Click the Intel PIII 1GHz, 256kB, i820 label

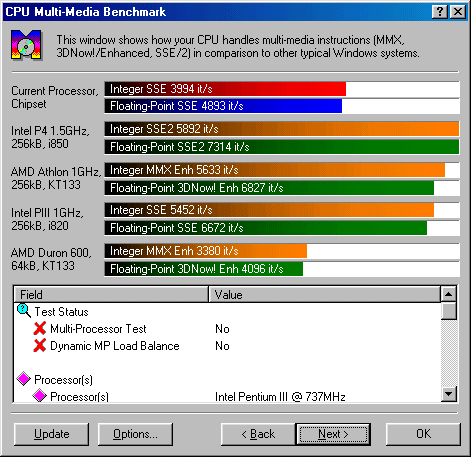[47, 219]
